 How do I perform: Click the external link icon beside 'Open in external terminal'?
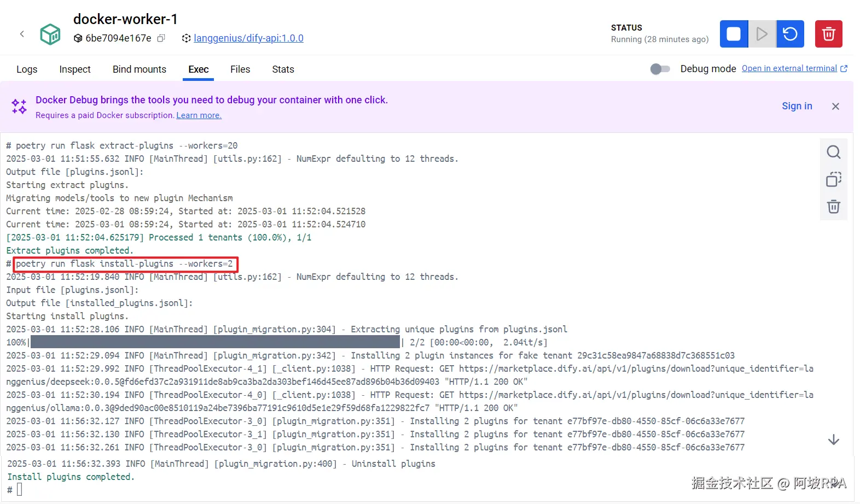844,68
